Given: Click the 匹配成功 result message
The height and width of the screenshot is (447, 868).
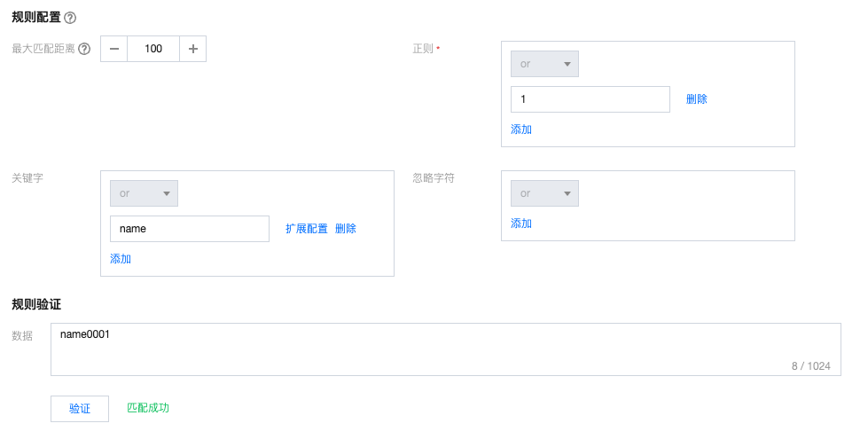Looking at the screenshot, I should click(148, 408).
